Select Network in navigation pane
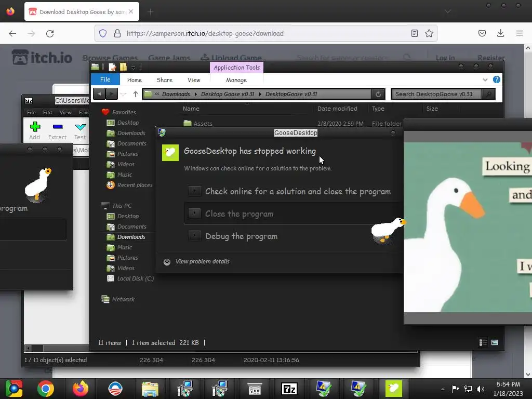 pyautogui.click(x=118, y=299)
